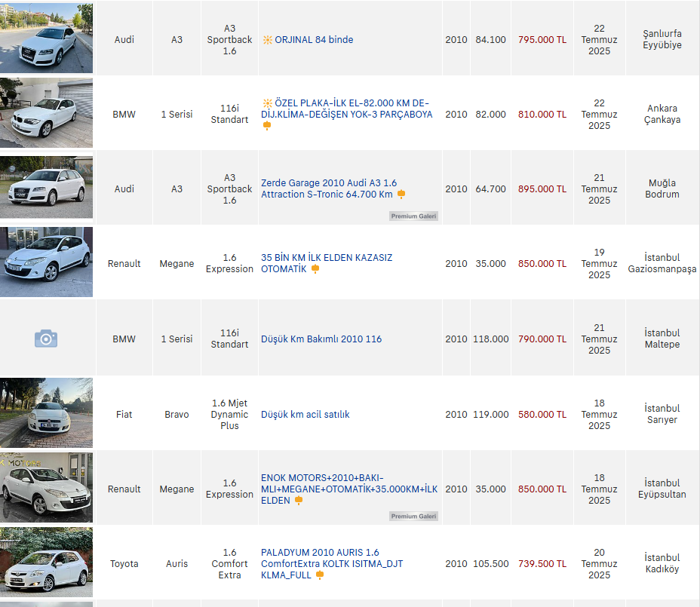
Task: Open the PALADYUM 2010 AURIS 1.6 listing
Action: (x=332, y=564)
